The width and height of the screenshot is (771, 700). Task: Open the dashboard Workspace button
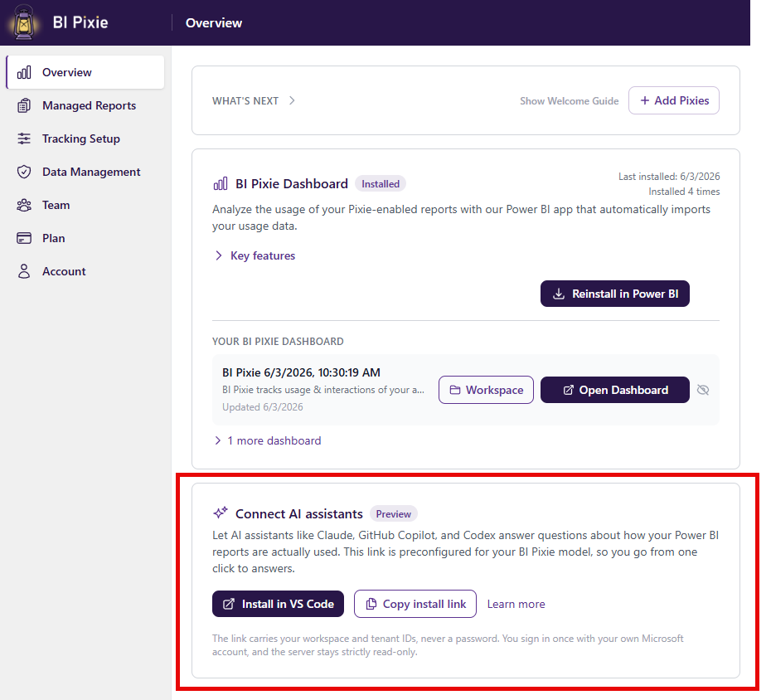tap(487, 390)
